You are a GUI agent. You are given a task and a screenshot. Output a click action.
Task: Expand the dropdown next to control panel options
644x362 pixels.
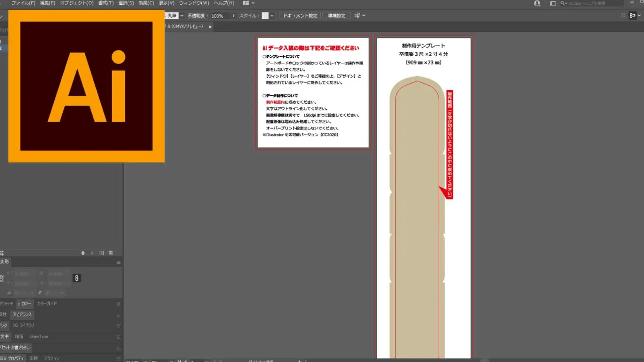(639, 15)
